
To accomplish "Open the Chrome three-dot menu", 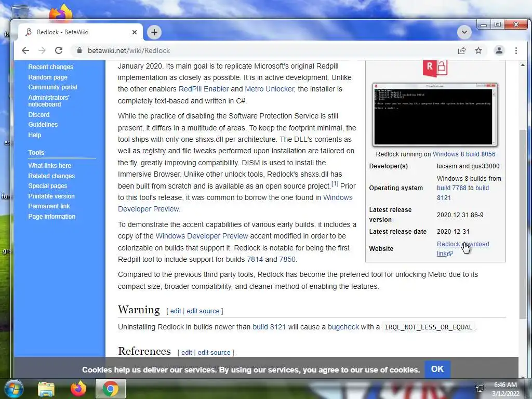I will [x=516, y=50].
